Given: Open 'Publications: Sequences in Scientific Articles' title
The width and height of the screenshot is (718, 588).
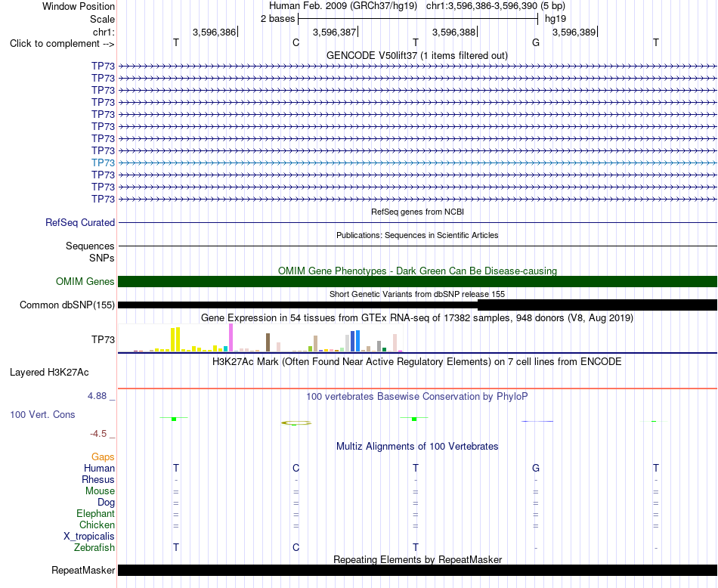Looking at the screenshot, I should (x=417, y=235).
